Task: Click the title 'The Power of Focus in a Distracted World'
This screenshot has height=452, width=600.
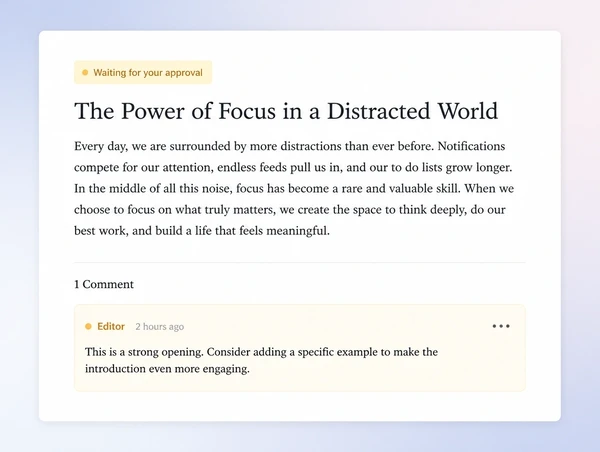Action: click(x=286, y=111)
